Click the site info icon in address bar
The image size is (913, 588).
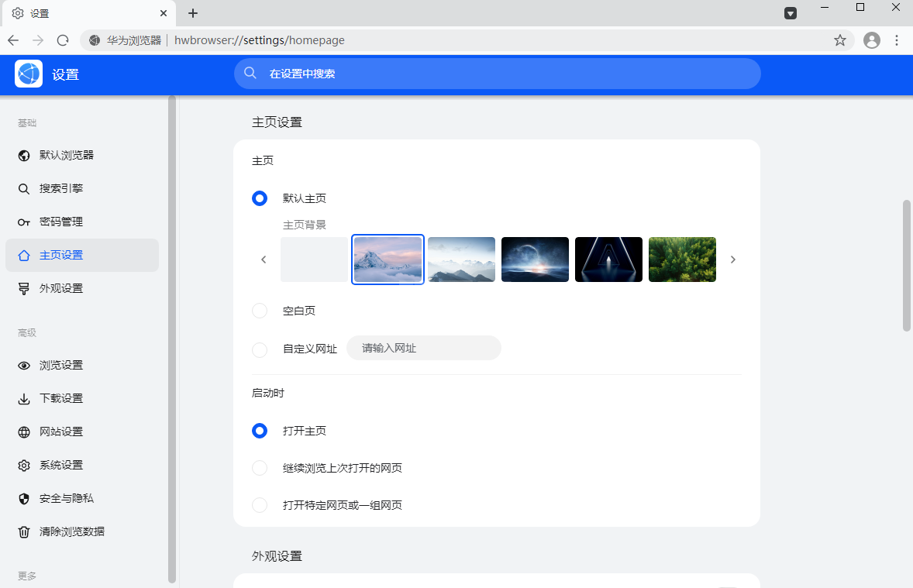[x=95, y=40]
